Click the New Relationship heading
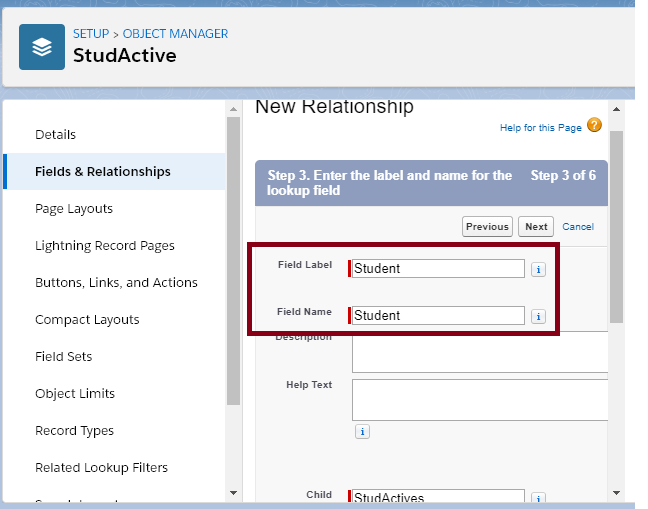 (x=334, y=107)
